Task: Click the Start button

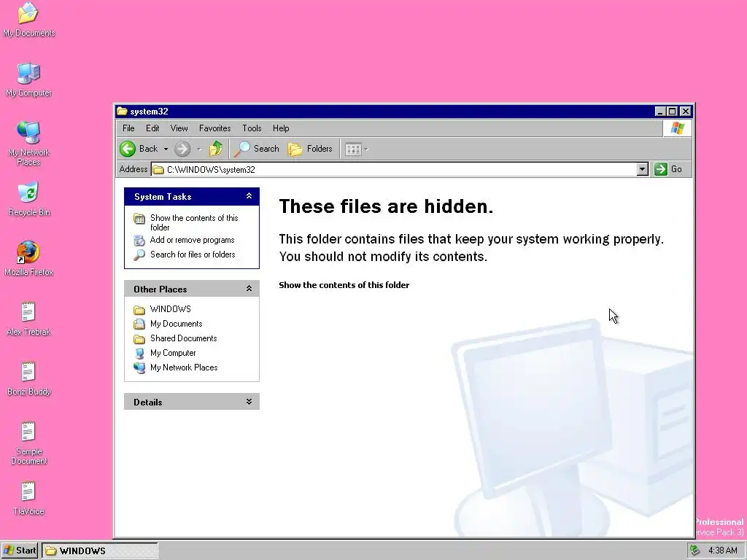Action: [x=20, y=551]
